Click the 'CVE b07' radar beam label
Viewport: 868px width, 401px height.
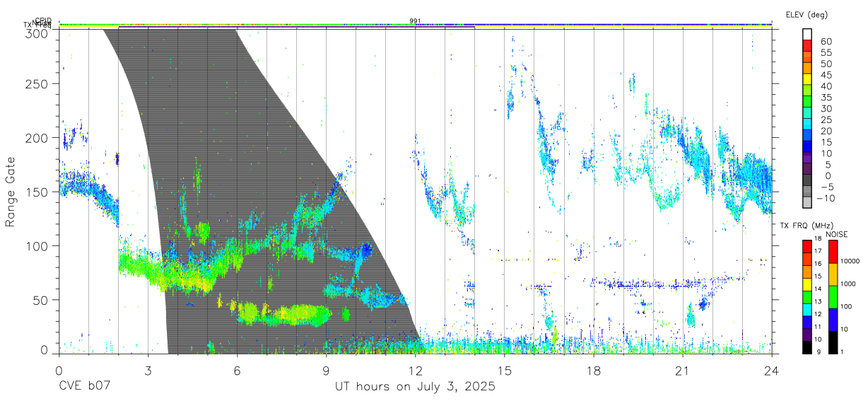[84, 387]
